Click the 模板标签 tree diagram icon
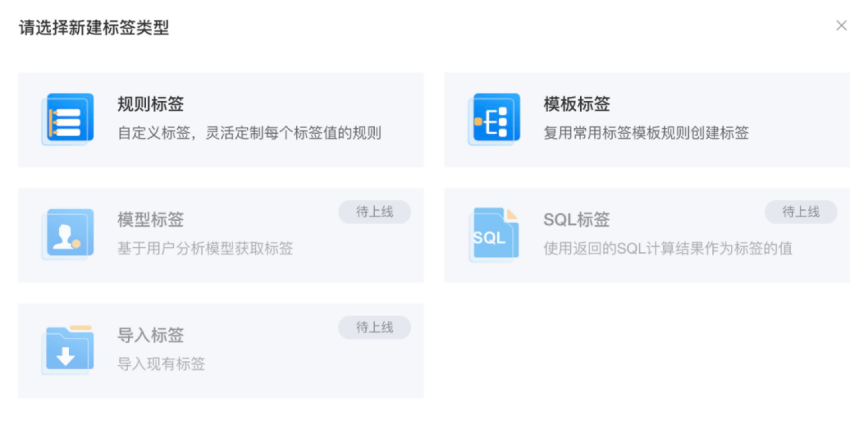Screen dimensions: 868x440 tap(494, 119)
